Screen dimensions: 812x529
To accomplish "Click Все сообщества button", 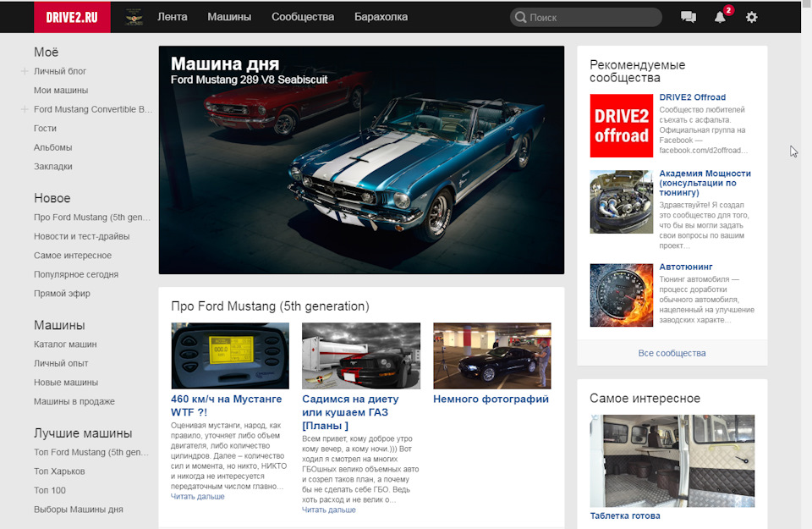I will (672, 353).
